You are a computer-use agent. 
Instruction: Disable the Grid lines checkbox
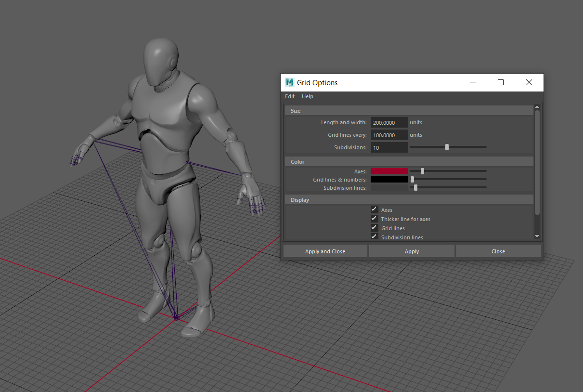pos(374,228)
